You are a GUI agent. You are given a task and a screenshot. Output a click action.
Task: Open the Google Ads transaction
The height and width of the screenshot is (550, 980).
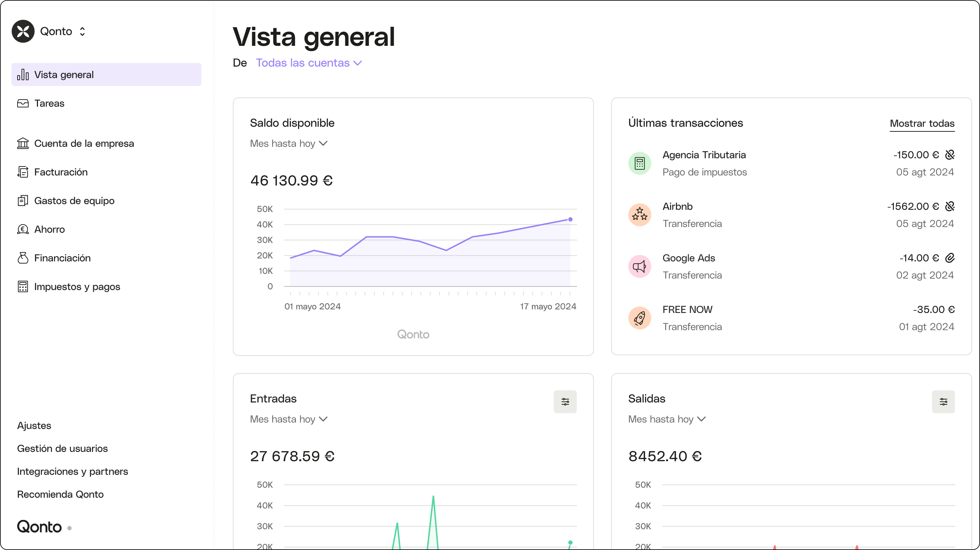click(791, 267)
